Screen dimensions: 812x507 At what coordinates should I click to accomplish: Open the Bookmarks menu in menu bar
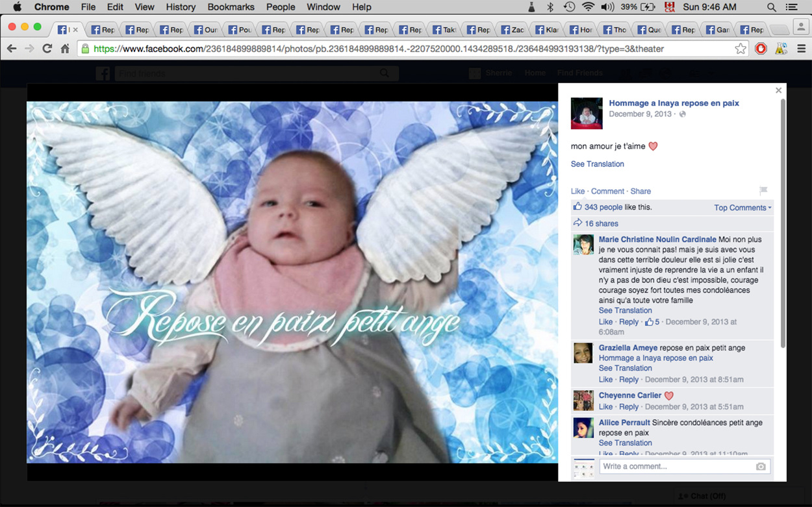(231, 7)
